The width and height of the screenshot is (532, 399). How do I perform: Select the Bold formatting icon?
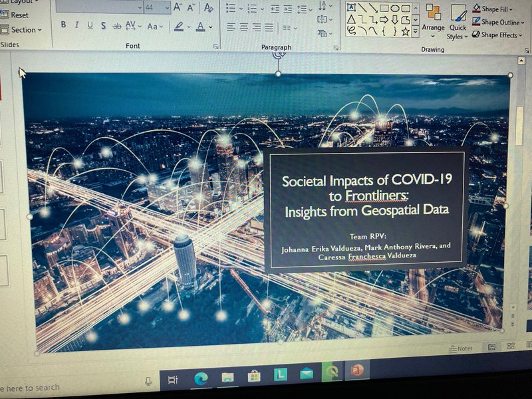tap(63, 25)
